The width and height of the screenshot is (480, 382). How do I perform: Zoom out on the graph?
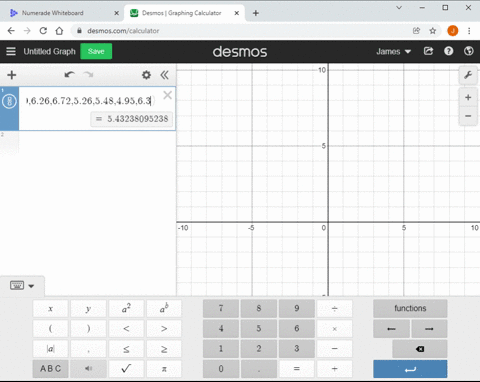[x=468, y=116]
